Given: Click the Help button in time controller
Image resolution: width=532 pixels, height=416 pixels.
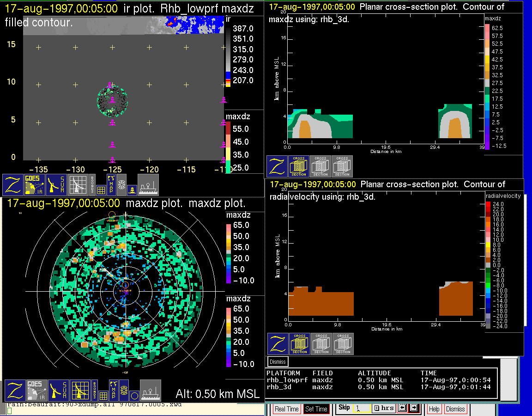Looking at the screenshot, I should coord(434,409).
